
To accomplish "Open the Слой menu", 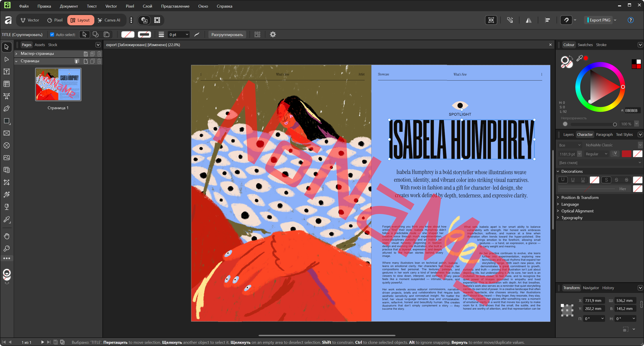I will click(x=147, y=6).
